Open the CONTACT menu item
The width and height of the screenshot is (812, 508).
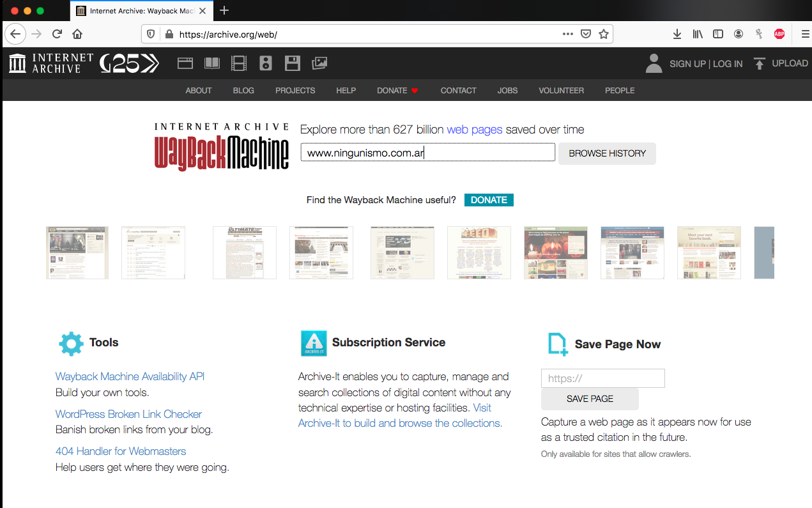coord(459,91)
